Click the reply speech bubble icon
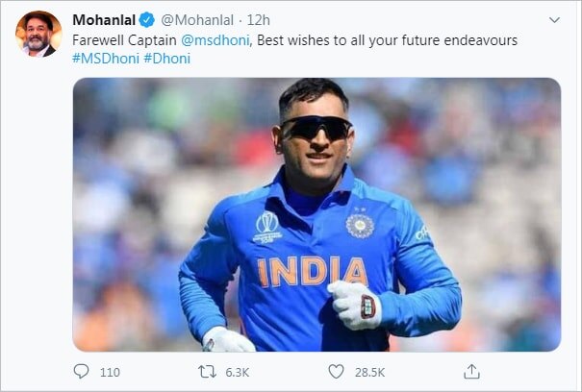This screenshot has height=392, width=582. [x=82, y=372]
